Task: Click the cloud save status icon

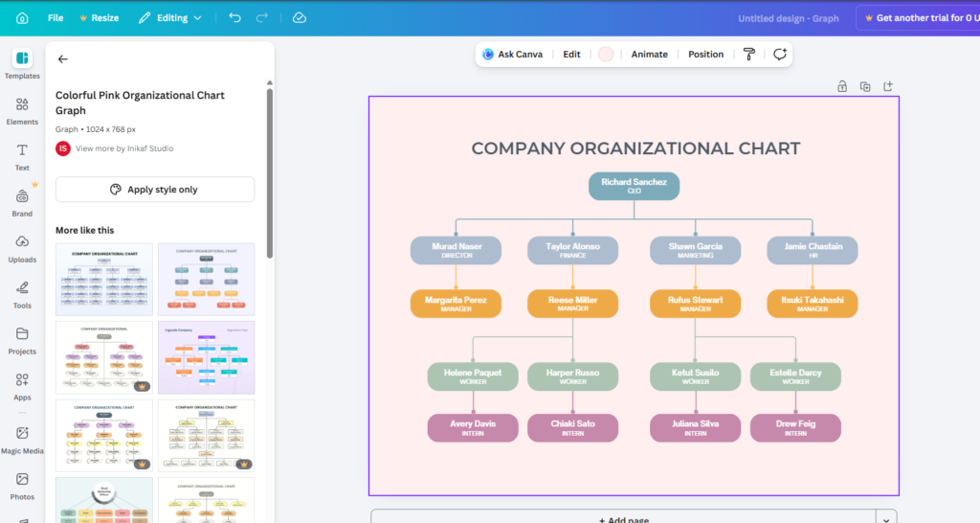Action: [x=300, y=18]
